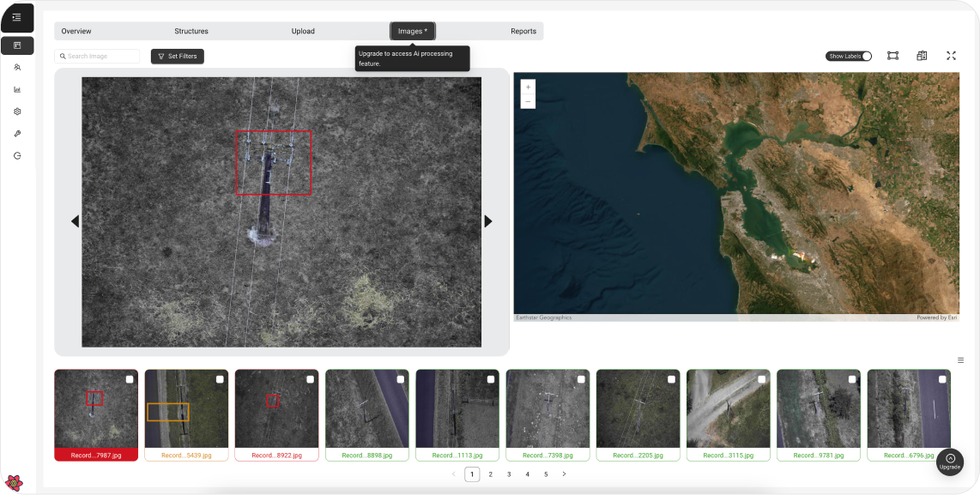Click the round Upgrade button
The width and height of the screenshot is (980, 495).
[x=949, y=461]
